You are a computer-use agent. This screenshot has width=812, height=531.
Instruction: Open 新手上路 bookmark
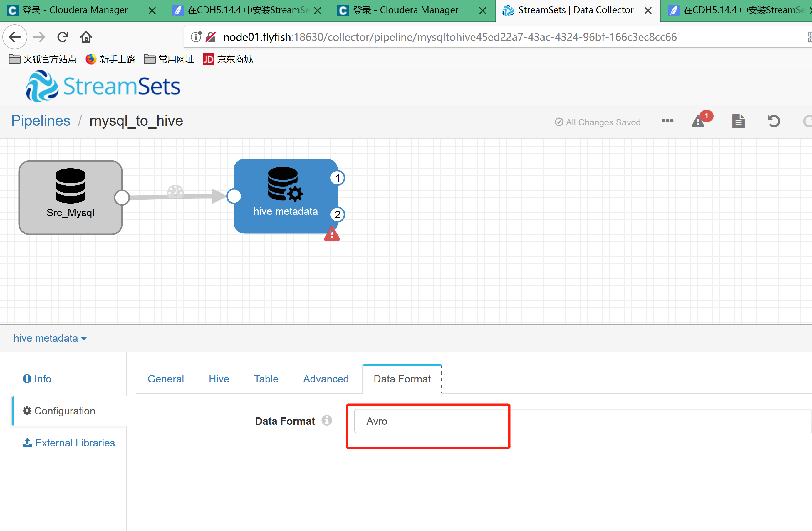[x=110, y=59]
